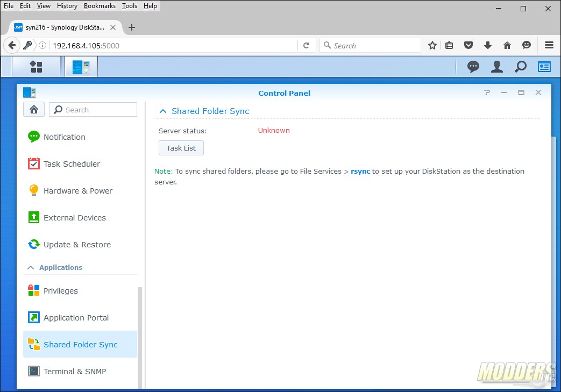Viewport: 561px width, 392px height.
Task: Open browser downloads arrow icon
Action: click(488, 45)
